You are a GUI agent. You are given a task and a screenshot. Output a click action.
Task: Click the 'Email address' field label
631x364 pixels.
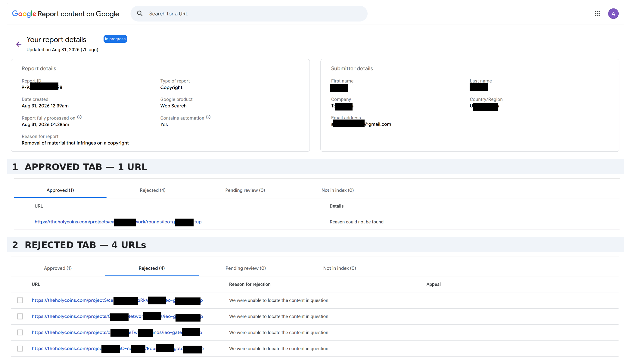pyautogui.click(x=346, y=118)
